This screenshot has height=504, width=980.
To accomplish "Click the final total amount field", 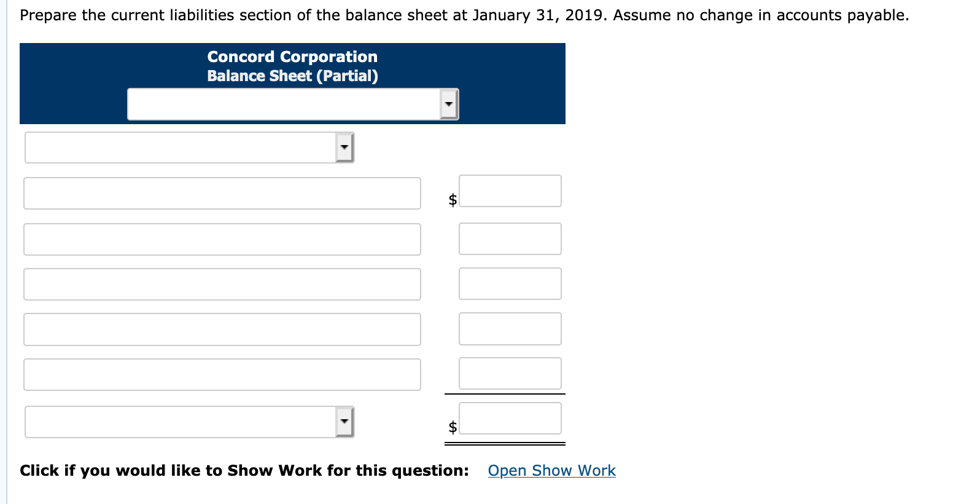I will 510,418.
